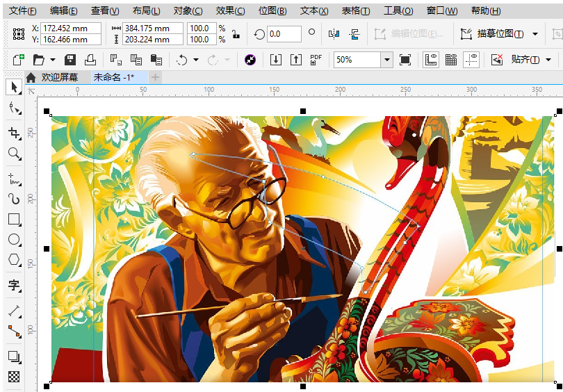Image resolution: width=563 pixels, height=392 pixels.
Task: Toggle guidelines display
Action: click(x=471, y=60)
